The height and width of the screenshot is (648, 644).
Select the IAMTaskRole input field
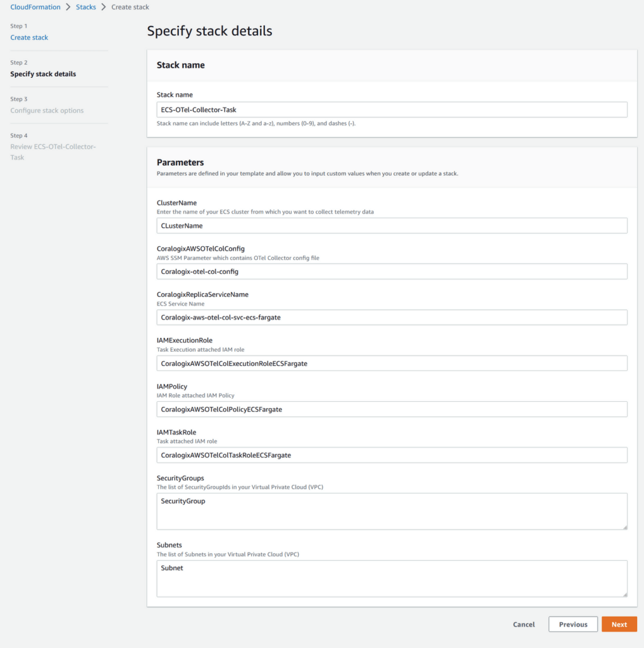pos(392,455)
